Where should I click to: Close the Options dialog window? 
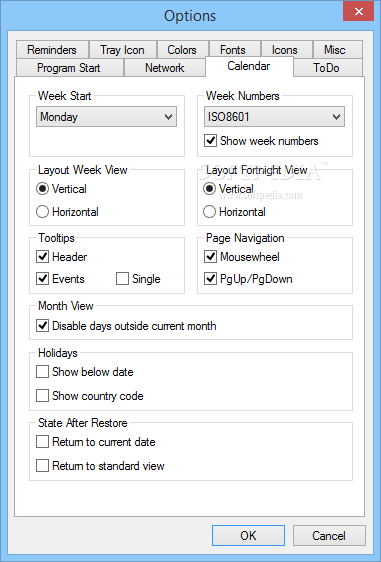click(x=358, y=11)
